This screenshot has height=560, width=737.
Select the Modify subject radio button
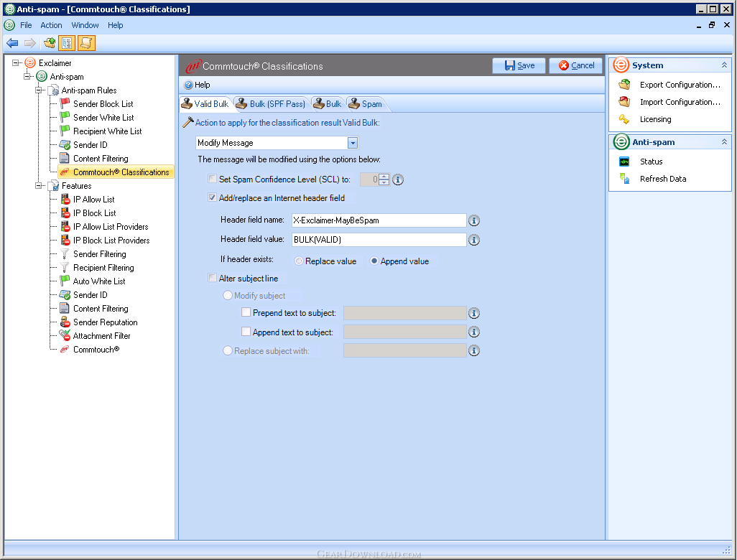click(x=228, y=295)
